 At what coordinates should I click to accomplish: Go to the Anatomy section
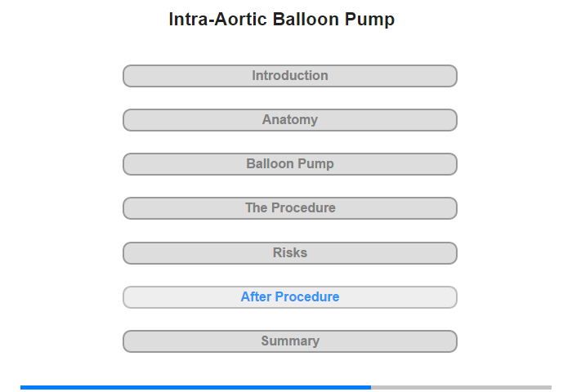point(289,120)
